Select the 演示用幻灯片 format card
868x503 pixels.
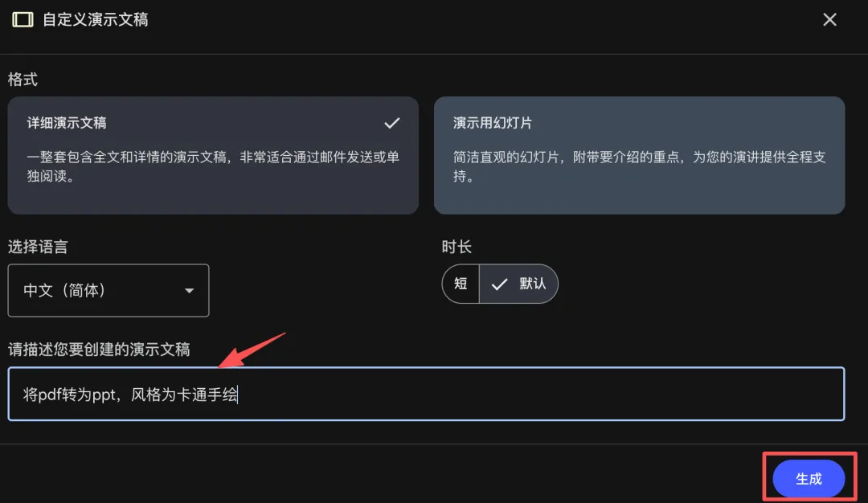point(640,156)
